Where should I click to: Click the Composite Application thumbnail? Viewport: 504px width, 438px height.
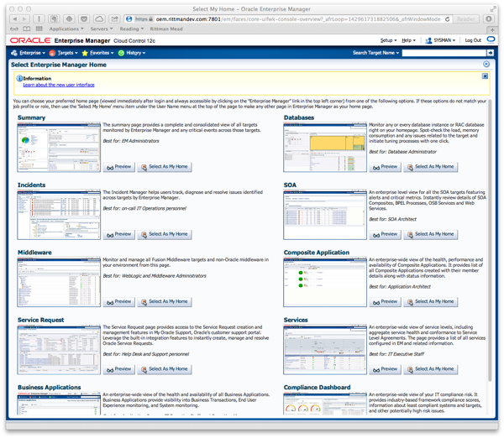(x=325, y=282)
